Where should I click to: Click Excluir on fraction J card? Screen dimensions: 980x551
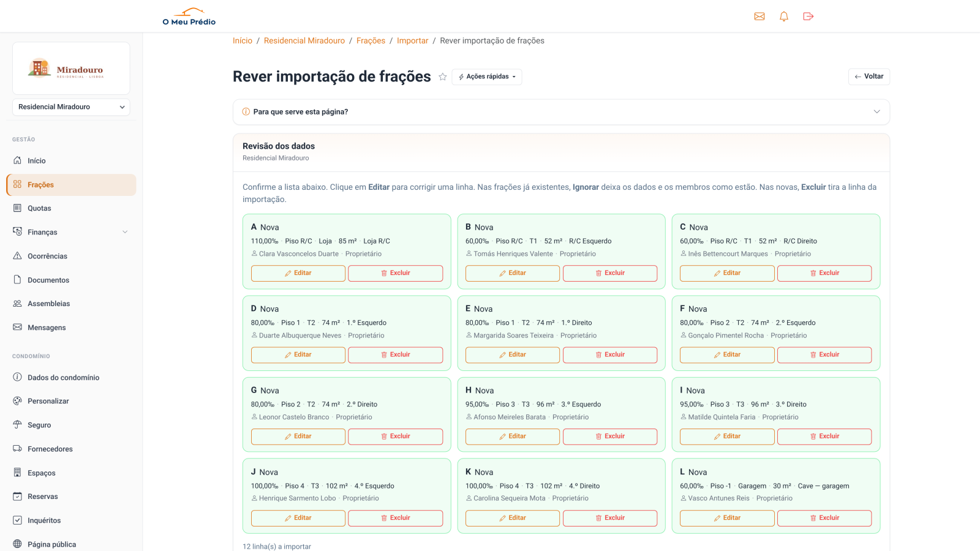(x=395, y=518)
